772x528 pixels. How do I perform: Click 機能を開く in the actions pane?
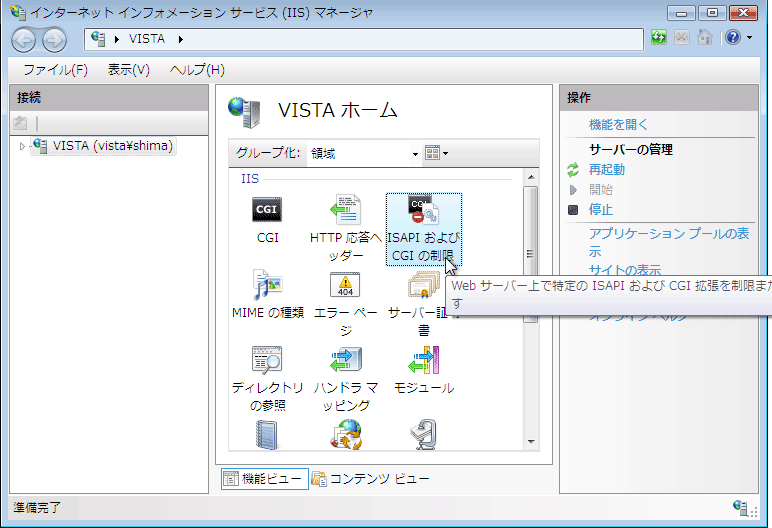coord(618,125)
